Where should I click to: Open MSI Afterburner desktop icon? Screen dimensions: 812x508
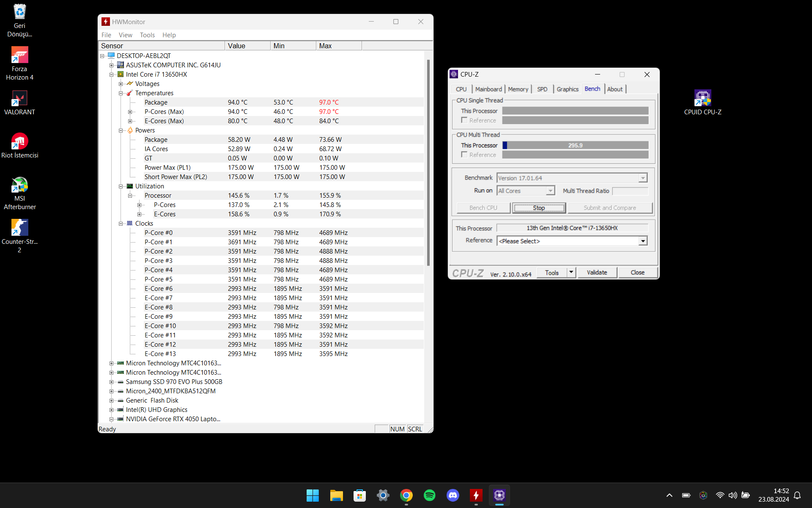[x=19, y=185]
